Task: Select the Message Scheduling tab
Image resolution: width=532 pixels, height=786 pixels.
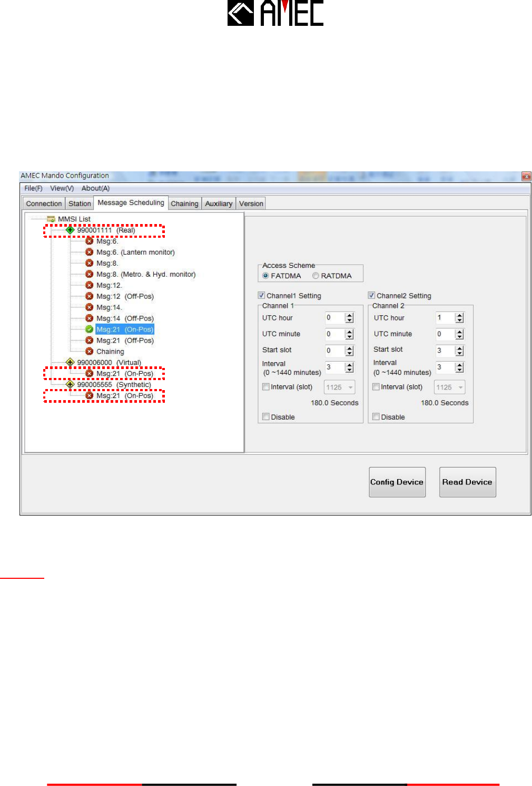Action: click(131, 202)
